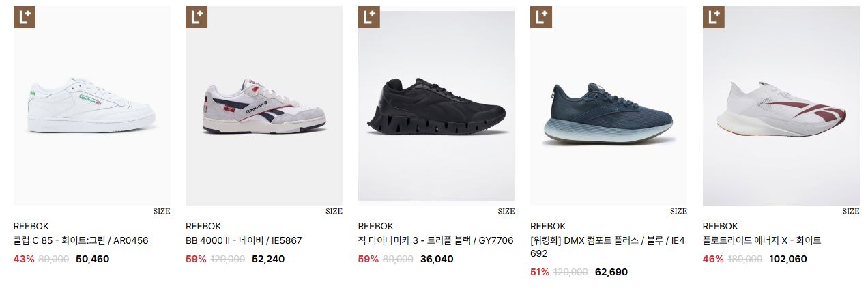The height and width of the screenshot is (293, 868).
Task: Show SIZE options for BB 4000 II
Action: point(334,211)
